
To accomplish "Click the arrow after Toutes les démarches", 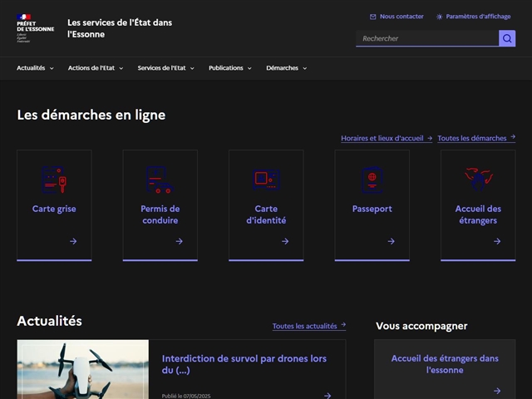I will pyautogui.click(x=513, y=136).
